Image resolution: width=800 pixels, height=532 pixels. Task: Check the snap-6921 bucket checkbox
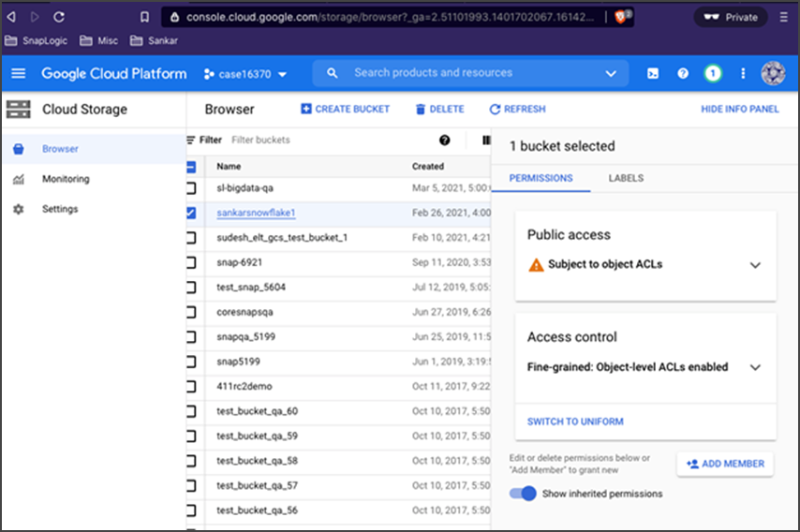(191, 262)
